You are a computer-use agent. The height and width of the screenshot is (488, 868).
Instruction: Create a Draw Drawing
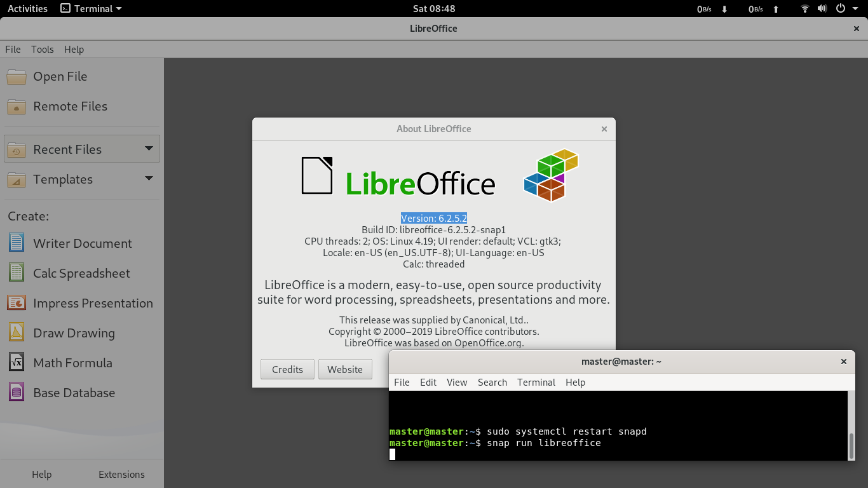click(x=73, y=333)
